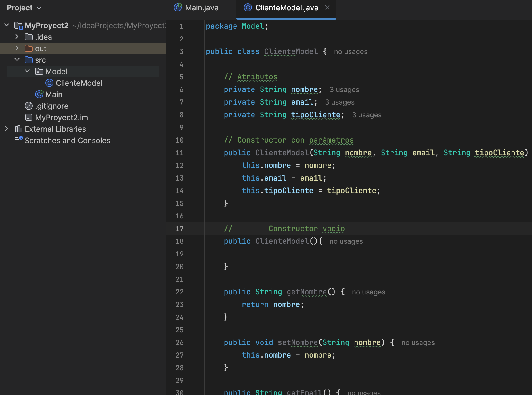Click the 'no usages' hint on class ClienteModel
Image resolution: width=532 pixels, height=395 pixels.
(351, 52)
